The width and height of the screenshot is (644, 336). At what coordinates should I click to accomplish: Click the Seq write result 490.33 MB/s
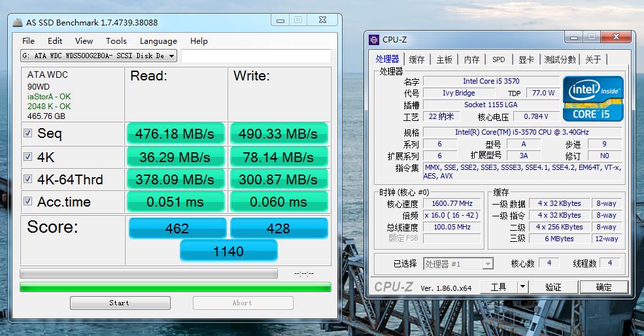pyautogui.click(x=279, y=133)
